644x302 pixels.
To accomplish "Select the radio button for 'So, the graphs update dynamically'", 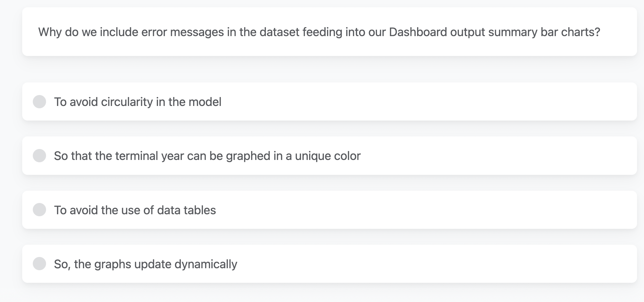I will (x=40, y=264).
